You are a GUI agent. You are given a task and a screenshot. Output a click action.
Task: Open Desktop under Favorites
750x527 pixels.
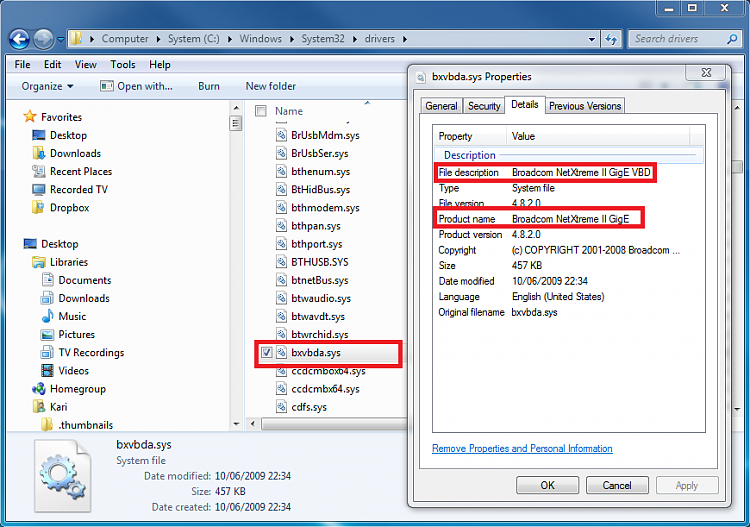tap(68, 135)
